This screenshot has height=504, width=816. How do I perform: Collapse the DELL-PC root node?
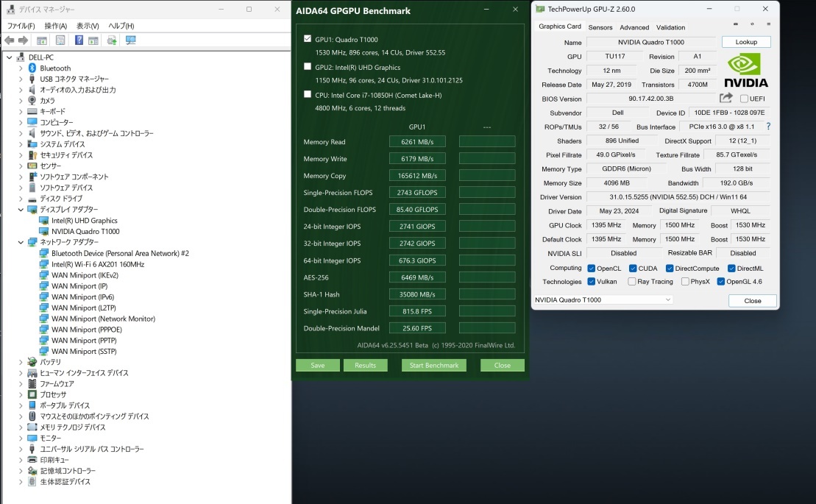click(x=10, y=57)
